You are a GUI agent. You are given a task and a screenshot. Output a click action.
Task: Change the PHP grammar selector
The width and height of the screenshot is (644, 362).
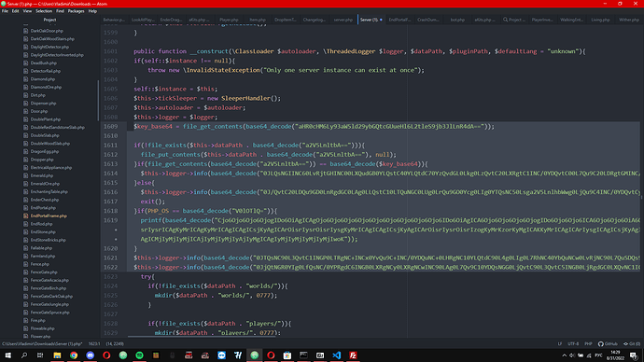[588, 344]
